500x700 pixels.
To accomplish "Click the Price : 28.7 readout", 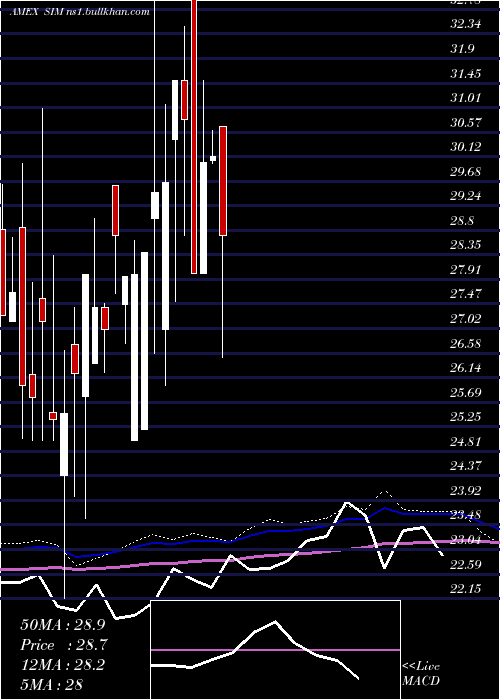I will coord(64,644).
